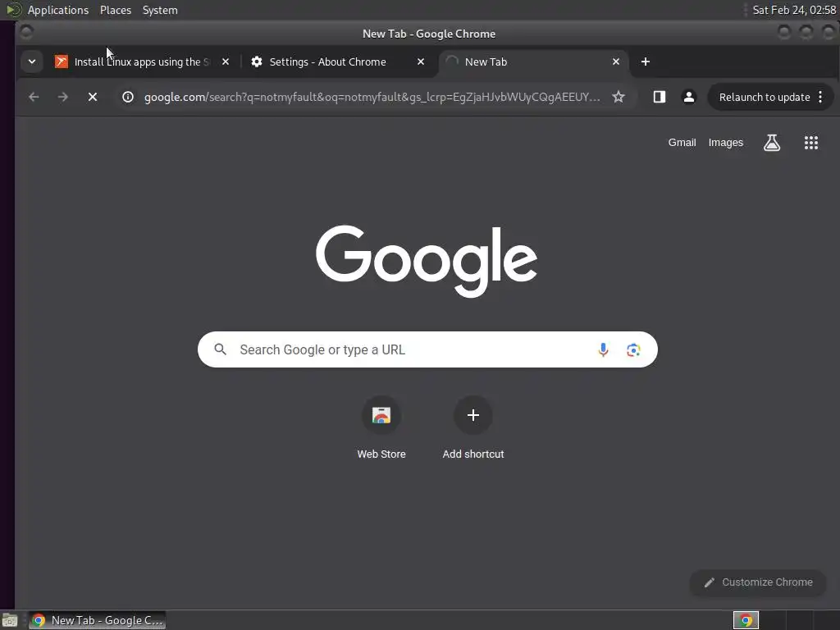The width and height of the screenshot is (840, 630).
Task: Click show desktop icon in bottom panel
Action: click(10, 621)
